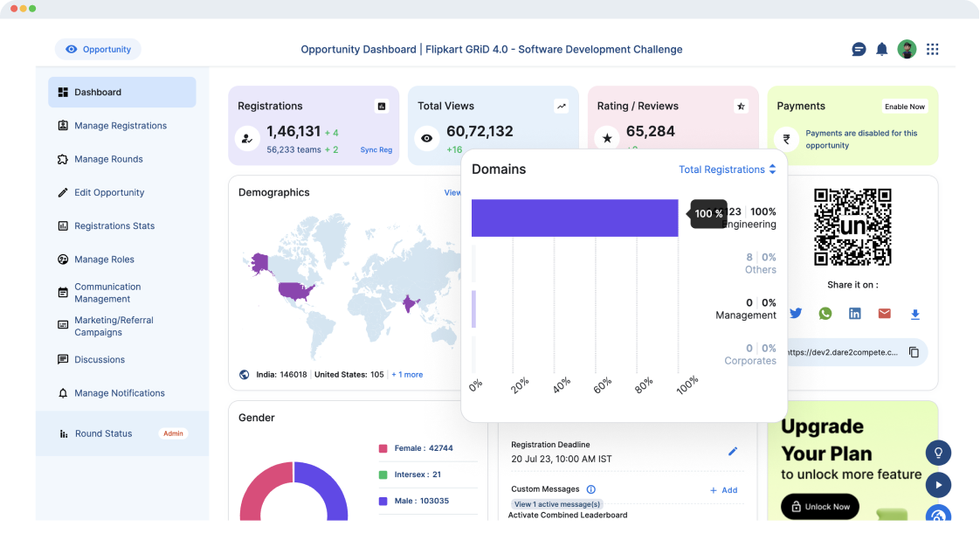Click the Opportunity eye pill
Screen dimensions: 980x547
(x=98, y=49)
